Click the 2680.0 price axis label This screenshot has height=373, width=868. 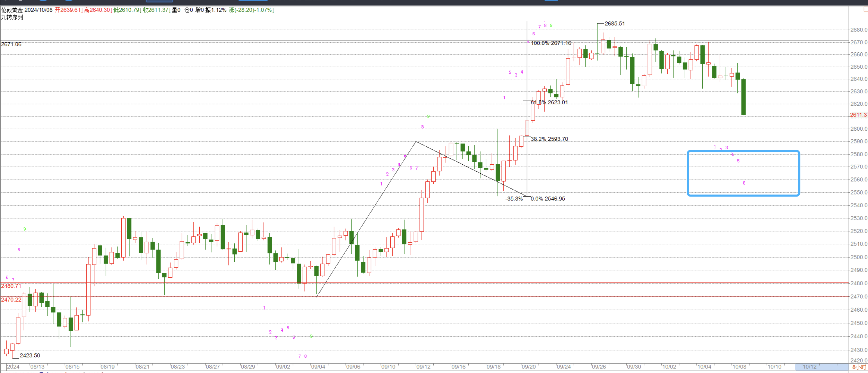[x=859, y=30]
